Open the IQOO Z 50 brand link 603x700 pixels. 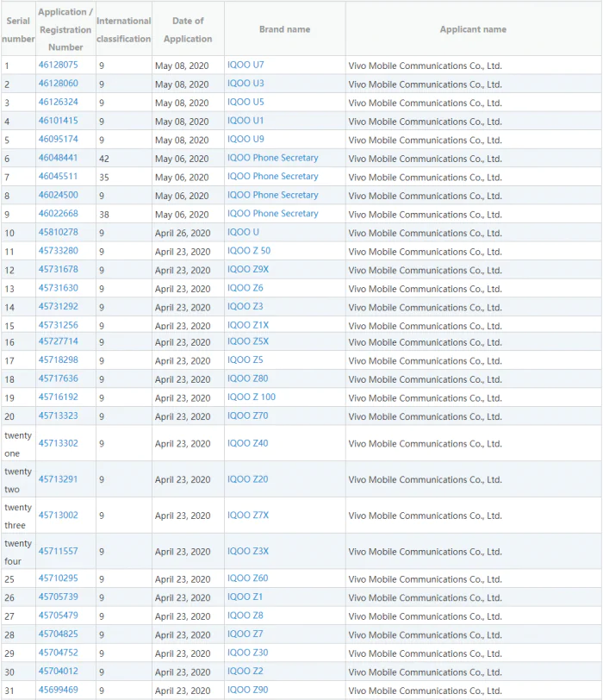[249, 251]
